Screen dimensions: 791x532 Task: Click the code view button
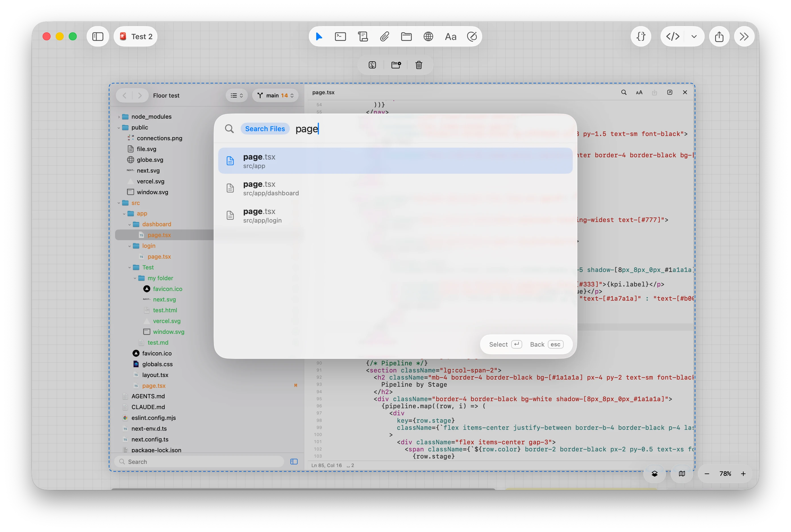[673, 36]
